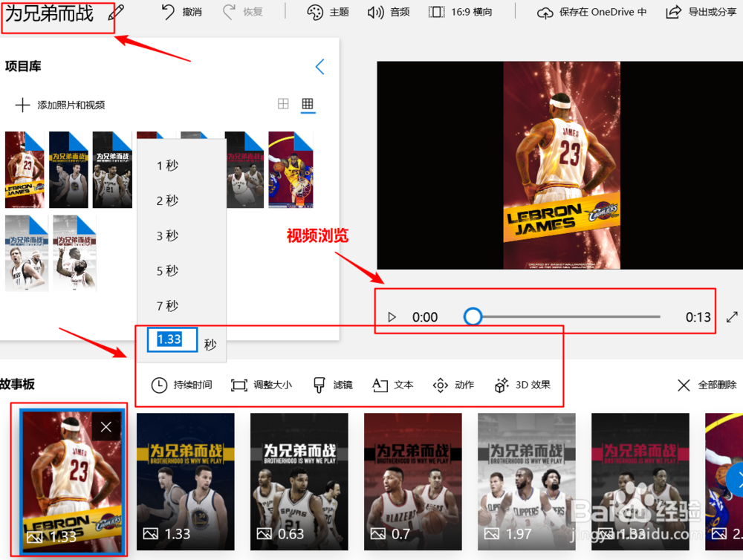Select the Raptors library thumbnail
The height and width of the screenshot is (560, 743).
pos(245,170)
